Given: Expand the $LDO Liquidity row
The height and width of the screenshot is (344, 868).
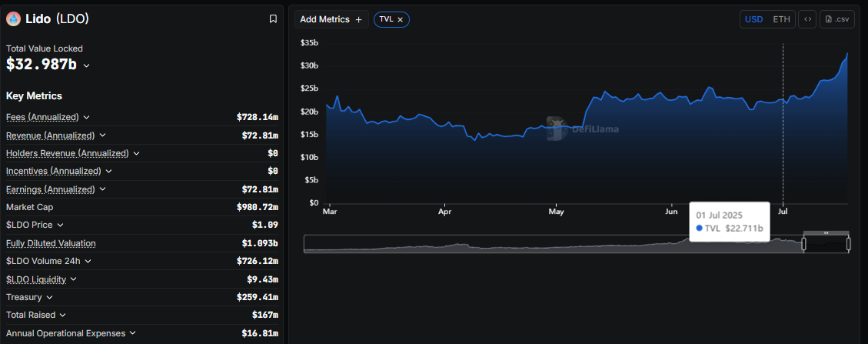Looking at the screenshot, I should pyautogui.click(x=74, y=279).
